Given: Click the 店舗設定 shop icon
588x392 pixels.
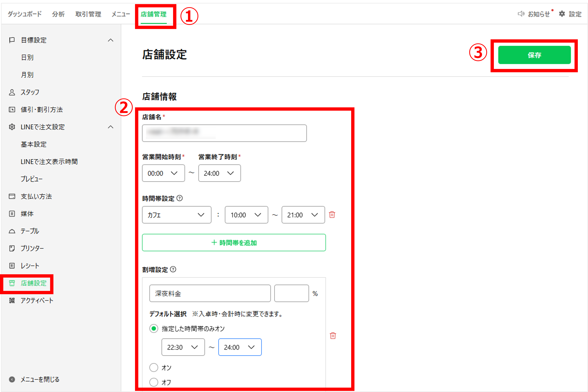Looking at the screenshot, I should 12,283.
